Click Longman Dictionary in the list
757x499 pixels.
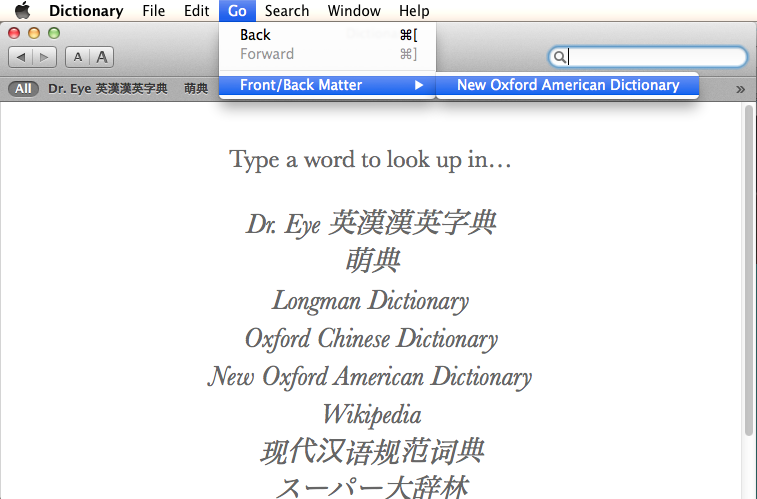point(370,301)
